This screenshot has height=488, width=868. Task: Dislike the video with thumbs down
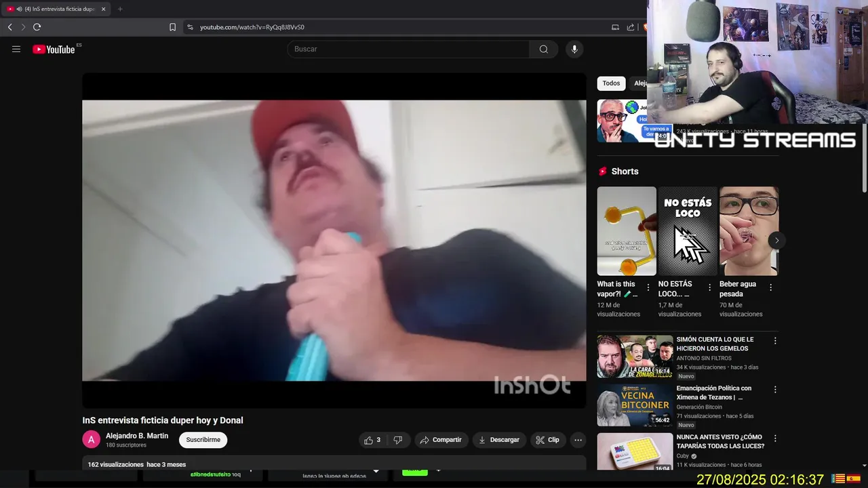[398, 440]
